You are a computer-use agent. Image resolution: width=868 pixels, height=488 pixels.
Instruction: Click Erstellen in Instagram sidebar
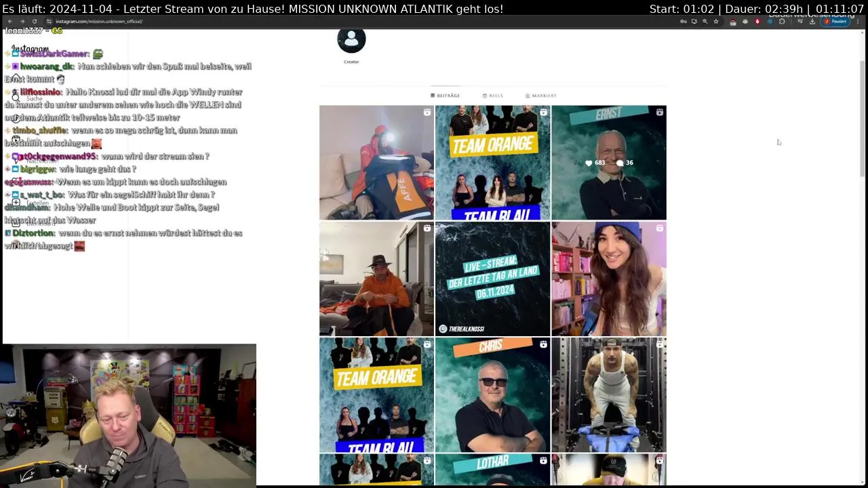tap(31, 203)
